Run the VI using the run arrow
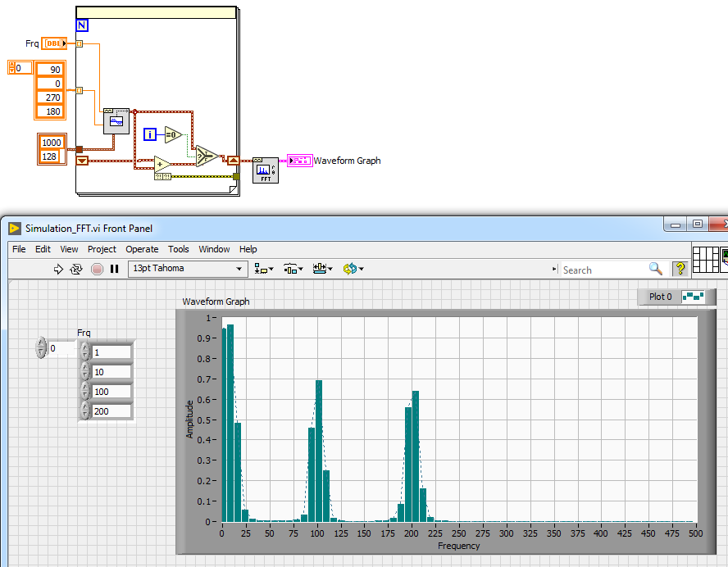Viewport: 728px width, 567px height. pyautogui.click(x=58, y=269)
